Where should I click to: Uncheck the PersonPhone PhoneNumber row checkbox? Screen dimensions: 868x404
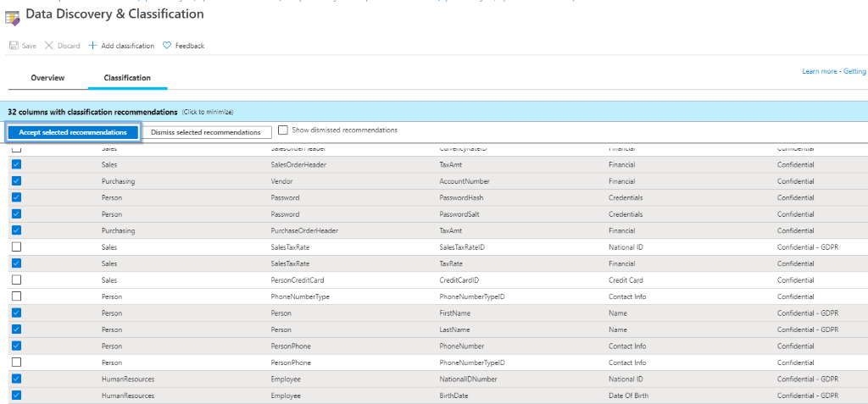point(17,346)
